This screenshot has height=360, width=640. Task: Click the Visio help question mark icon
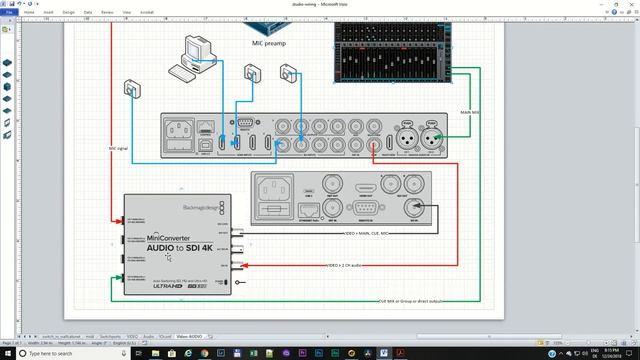coord(614,12)
